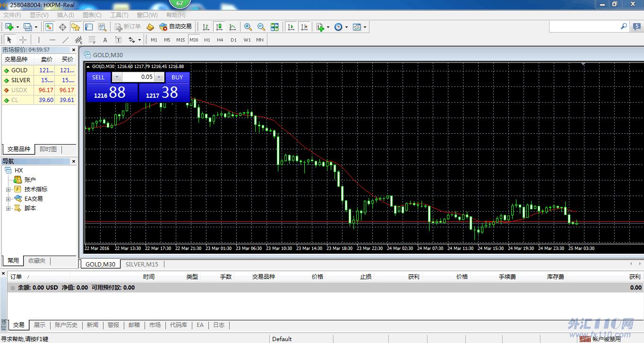Click the Zoom Out magnifier icon

(261, 27)
